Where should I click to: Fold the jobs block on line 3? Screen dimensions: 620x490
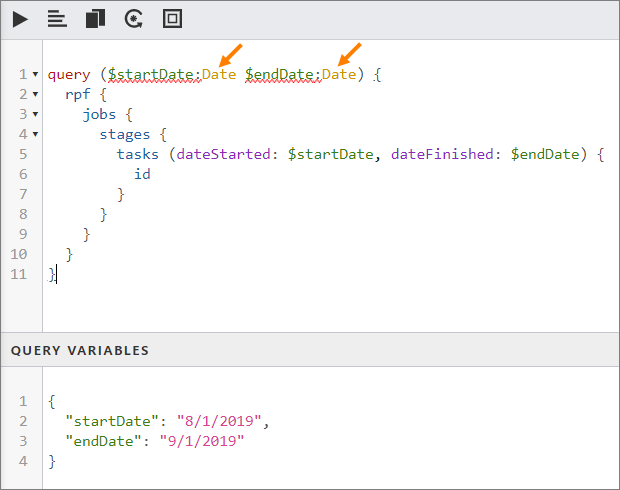pos(36,114)
